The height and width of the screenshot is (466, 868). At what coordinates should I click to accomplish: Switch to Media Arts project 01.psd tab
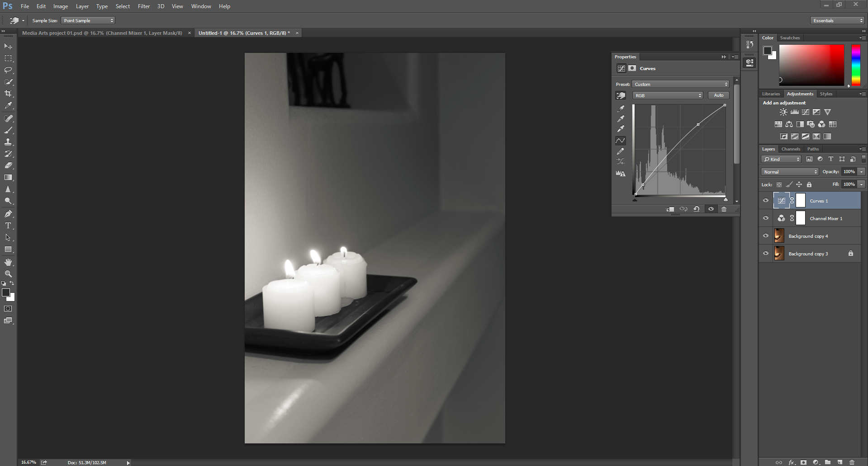102,33
